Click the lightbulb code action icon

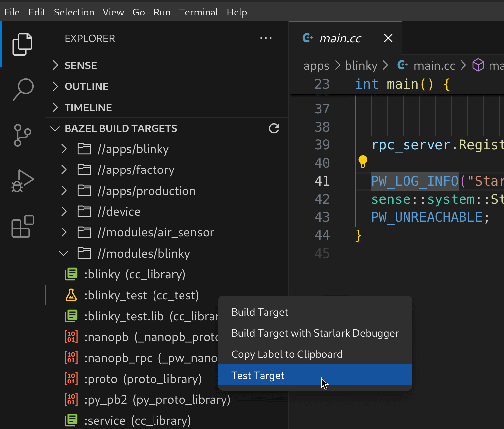(x=363, y=162)
